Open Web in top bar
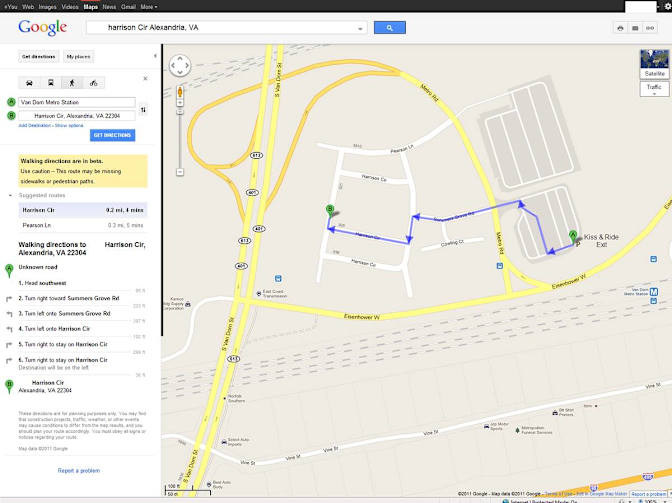This screenshot has height=503, width=672. pyautogui.click(x=28, y=7)
